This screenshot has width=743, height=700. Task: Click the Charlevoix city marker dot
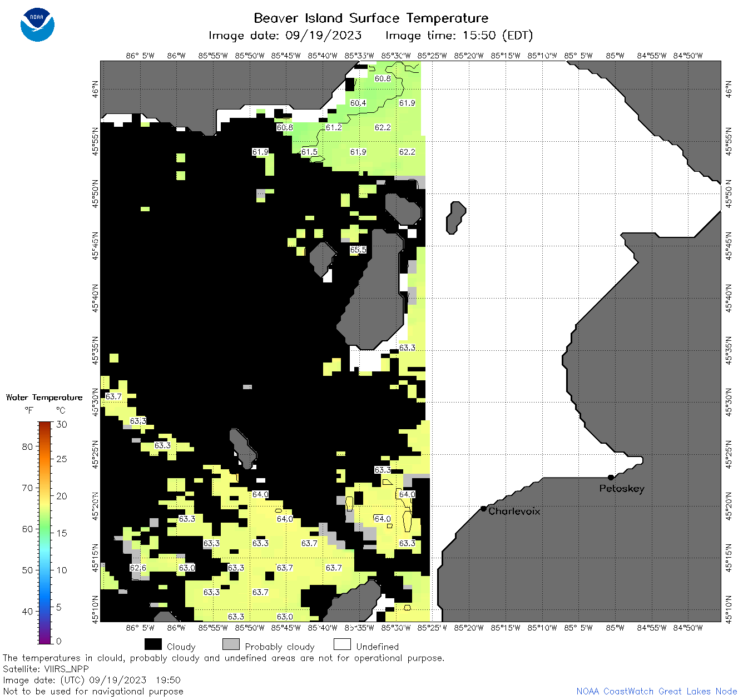[483, 508]
